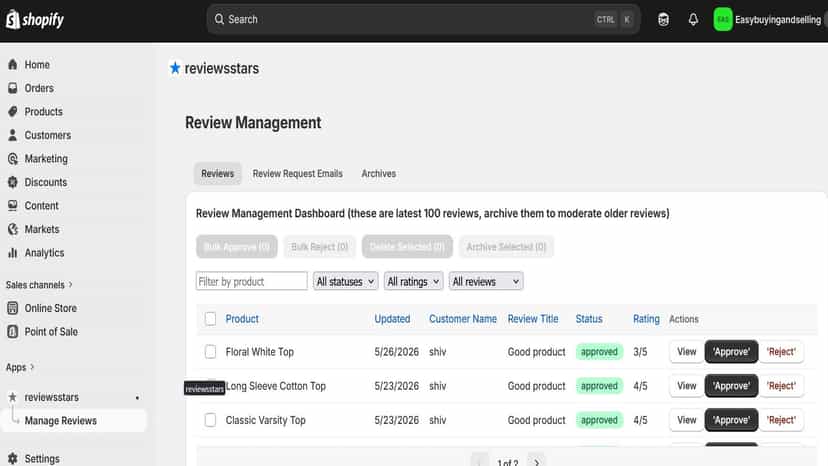Expand the Apps section
828x466 pixels.
click(x=20, y=367)
